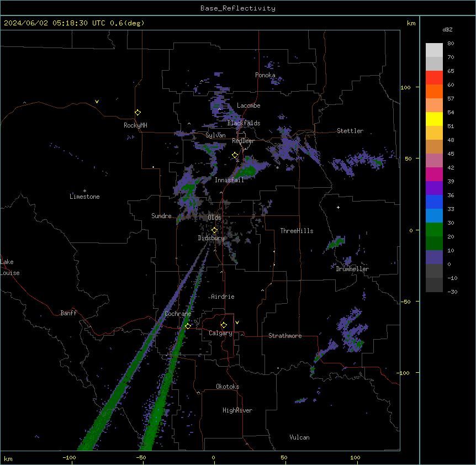Click the HighRiver city label
476x465 pixels.
point(237,410)
